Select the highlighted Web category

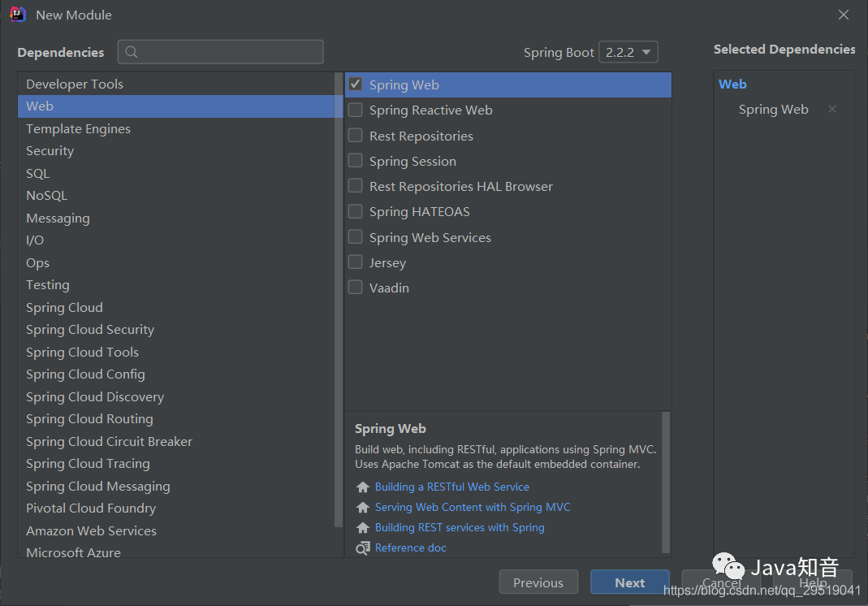[176, 106]
